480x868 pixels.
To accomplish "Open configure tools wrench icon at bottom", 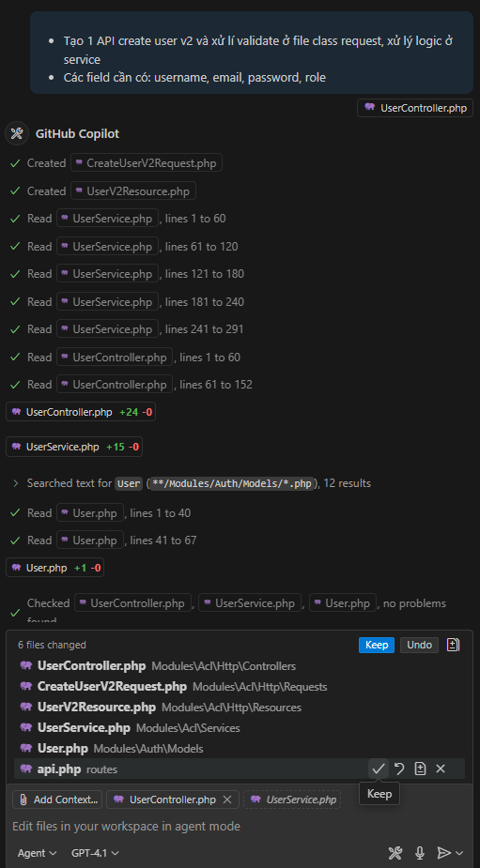I will pyautogui.click(x=395, y=852).
